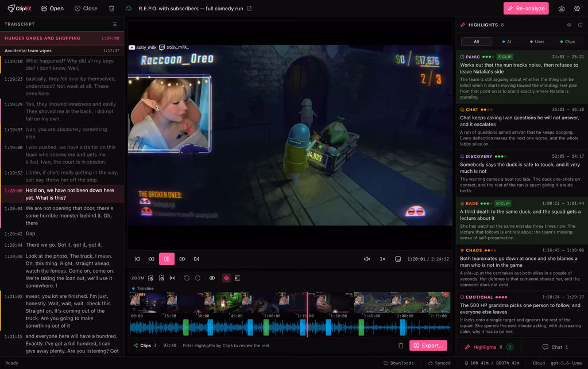This screenshot has height=369, width=588.
Task: Click the timeline playhead marker
Action: click(x=308, y=314)
